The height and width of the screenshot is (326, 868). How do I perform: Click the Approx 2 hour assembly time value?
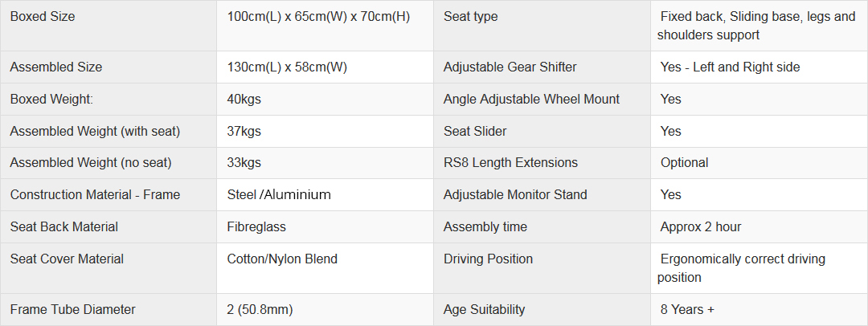700,227
